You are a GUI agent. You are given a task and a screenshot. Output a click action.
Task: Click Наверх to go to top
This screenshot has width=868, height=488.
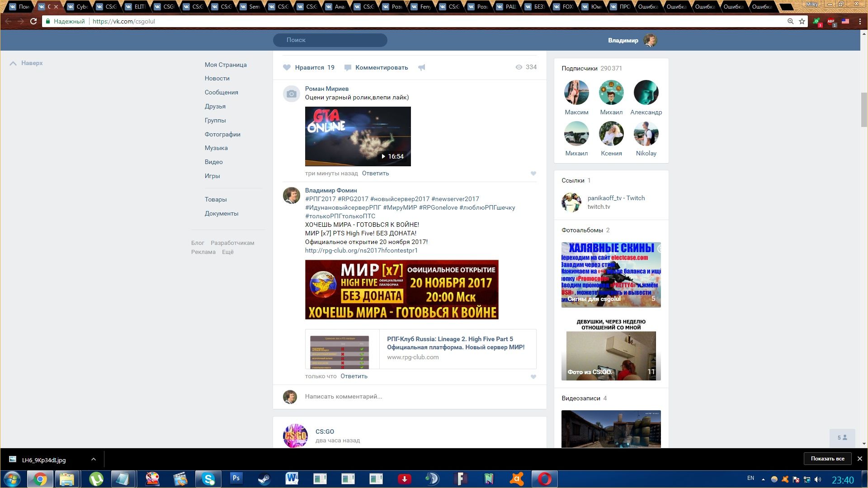[x=26, y=63]
